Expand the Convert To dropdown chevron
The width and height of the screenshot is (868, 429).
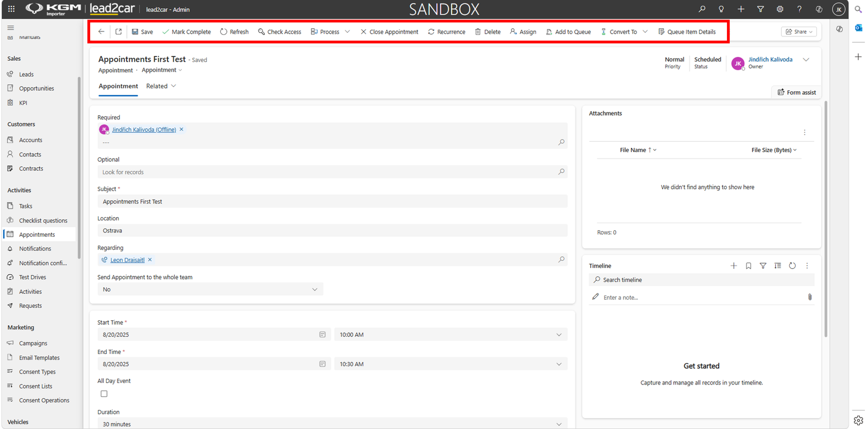tap(645, 31)
